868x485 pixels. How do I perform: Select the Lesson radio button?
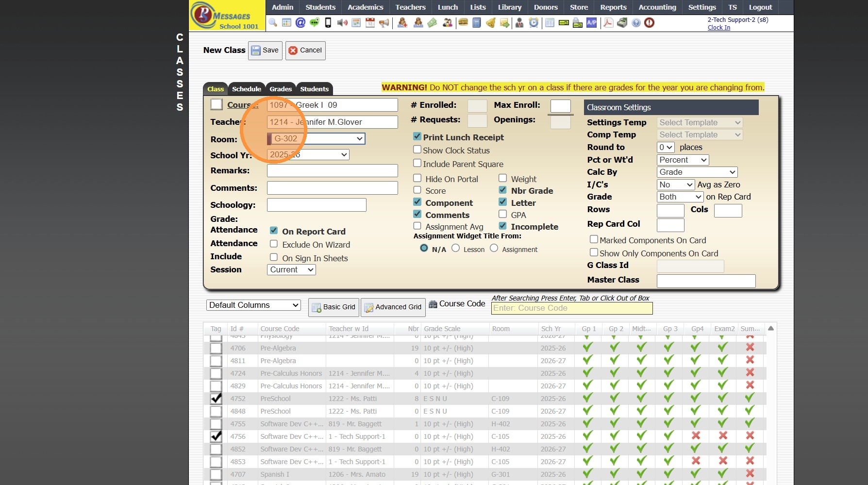[x=455, y=248]
